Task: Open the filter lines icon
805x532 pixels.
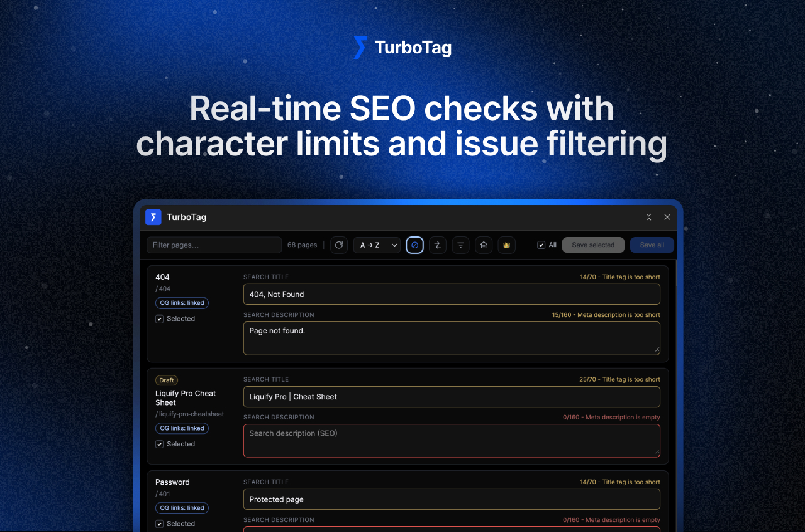Action: [x=461, y=245]
